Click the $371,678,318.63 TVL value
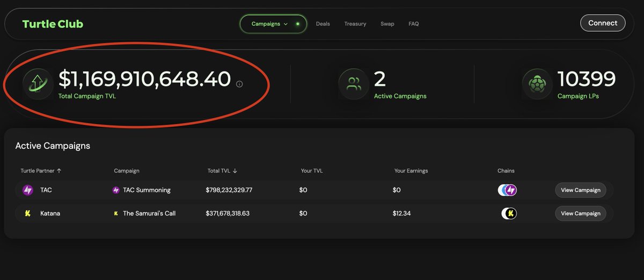This screenshot has height=280, width=644. coord(228,213)
